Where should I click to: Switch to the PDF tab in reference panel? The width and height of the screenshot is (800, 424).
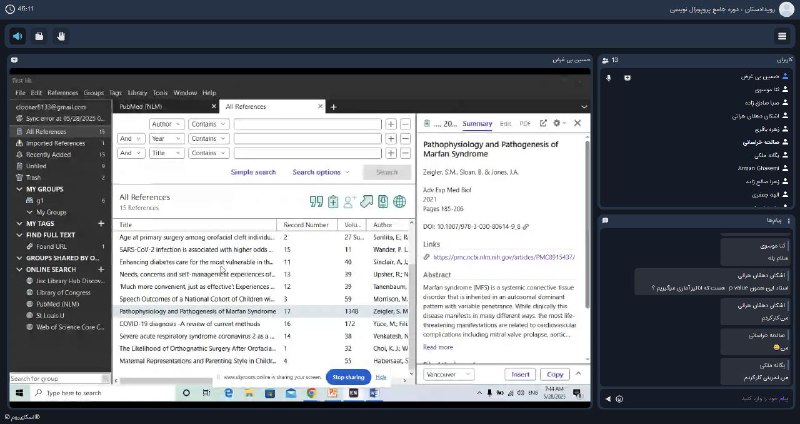[x=524, y=123]
